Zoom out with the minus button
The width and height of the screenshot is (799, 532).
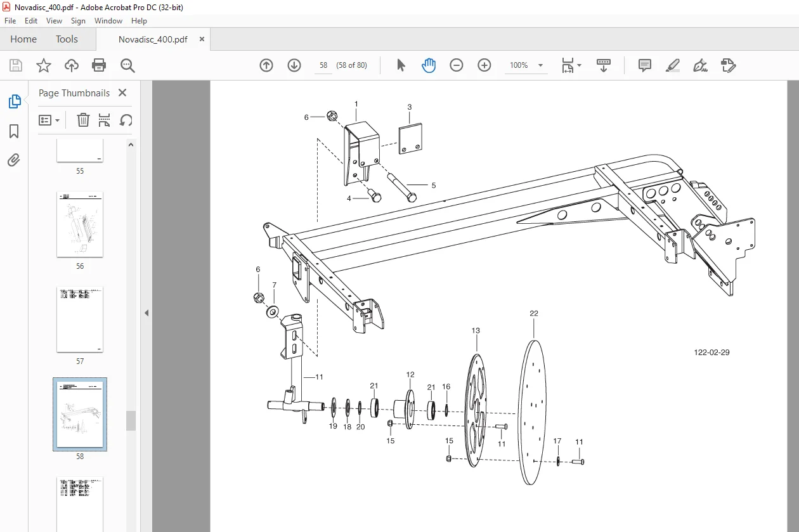click(x=457, y=65)
